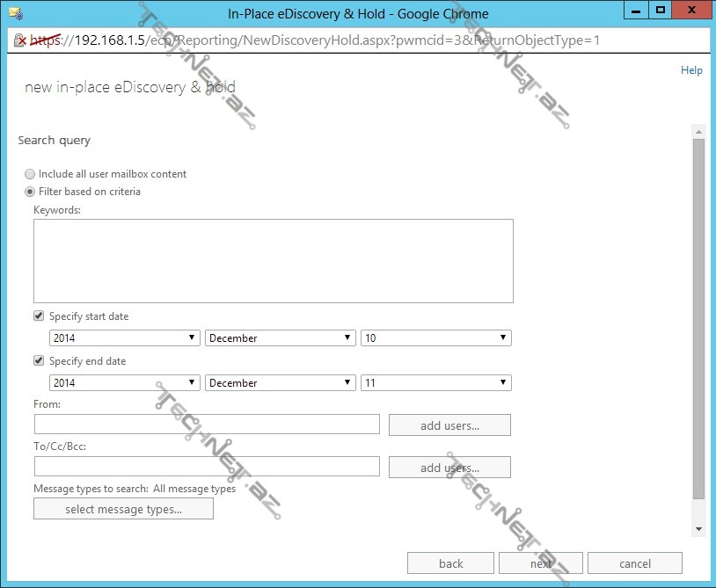Expand the end date month dropdown
The image size is (716, 588).
pyautogui.click(x=280, y=383)
